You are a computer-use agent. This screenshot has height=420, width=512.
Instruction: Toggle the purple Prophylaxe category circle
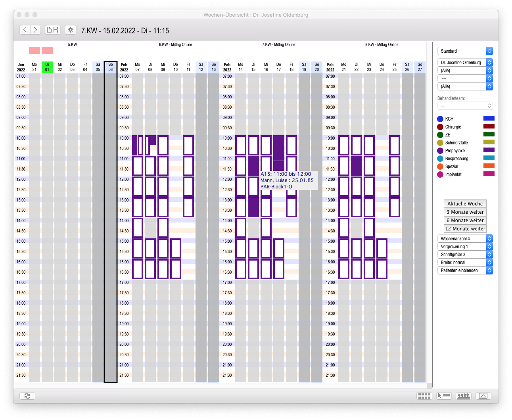[440, 151]
